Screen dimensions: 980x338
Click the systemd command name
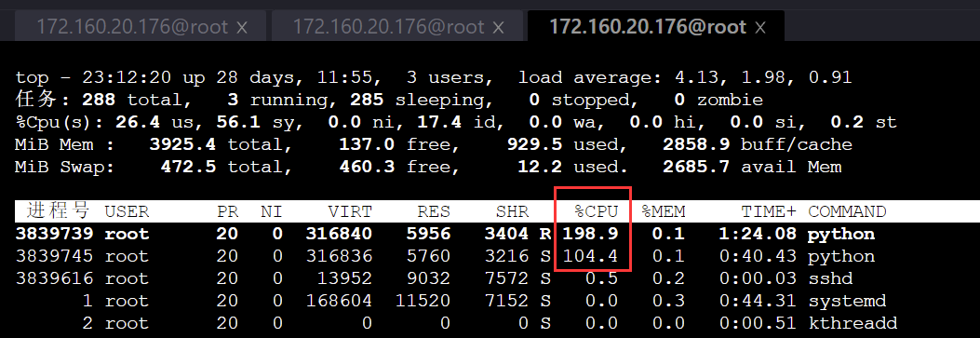(847, 302)
